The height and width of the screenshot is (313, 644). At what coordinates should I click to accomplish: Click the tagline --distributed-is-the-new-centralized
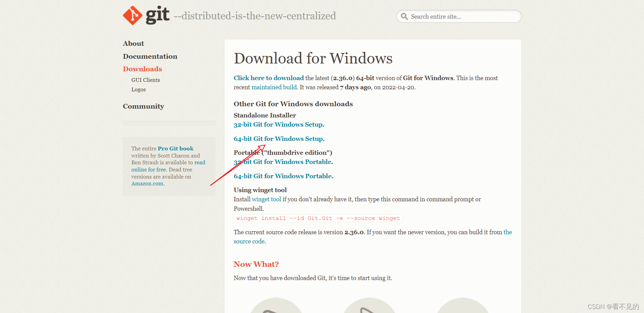255,16
